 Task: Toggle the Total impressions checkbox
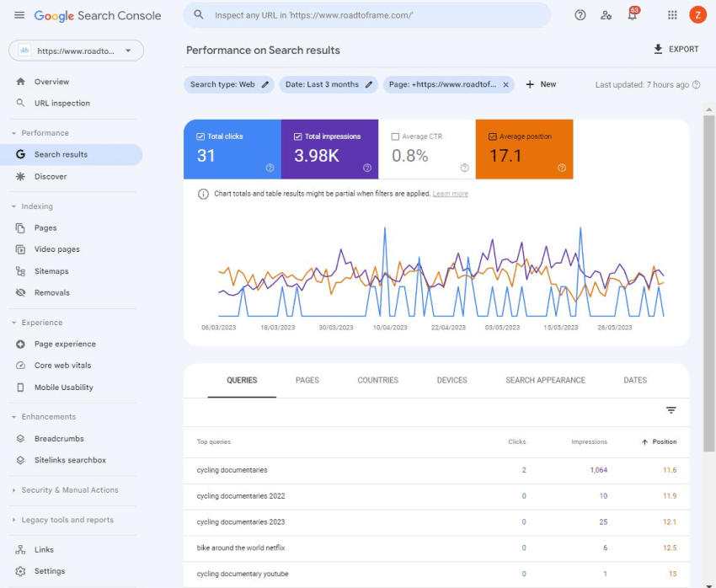point(297,136)
